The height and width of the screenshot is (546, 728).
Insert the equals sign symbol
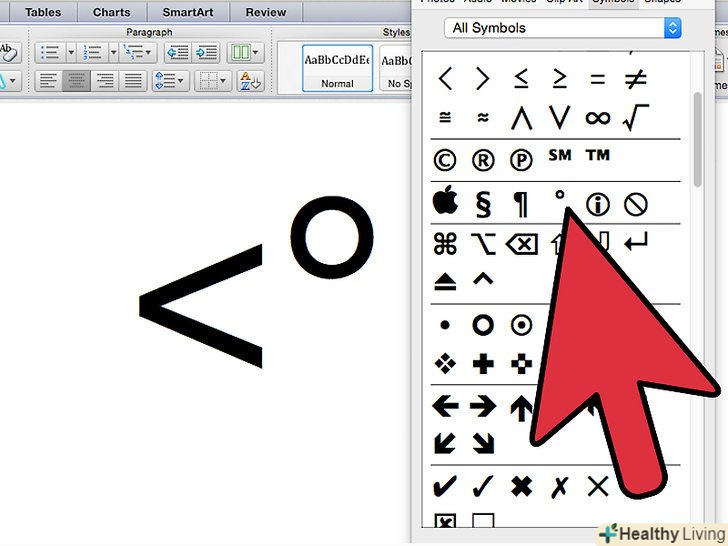point(598,79)
